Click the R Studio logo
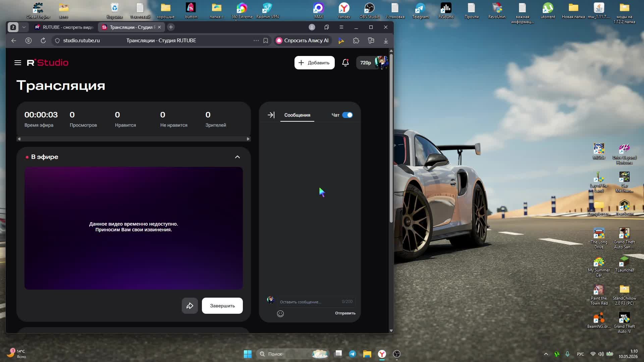The width and height of the screenshot is (644, 362). pos(48,63)
